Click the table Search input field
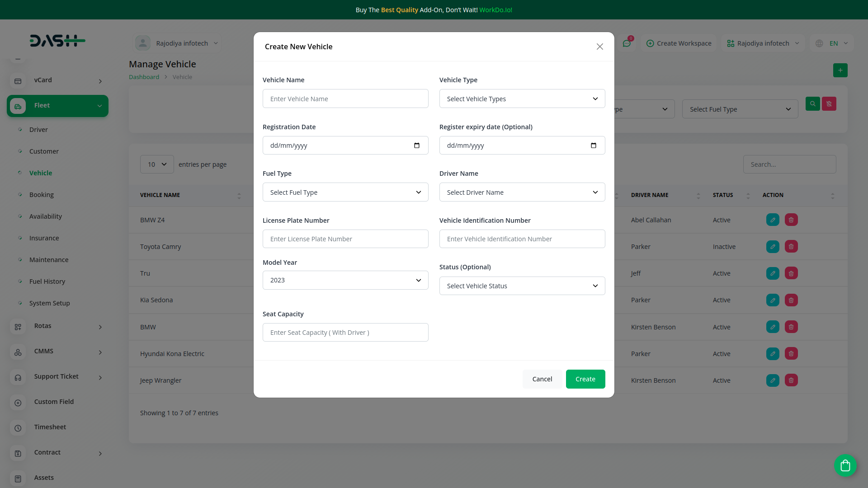Screen dimensions: 868x488 coord(789,164)
